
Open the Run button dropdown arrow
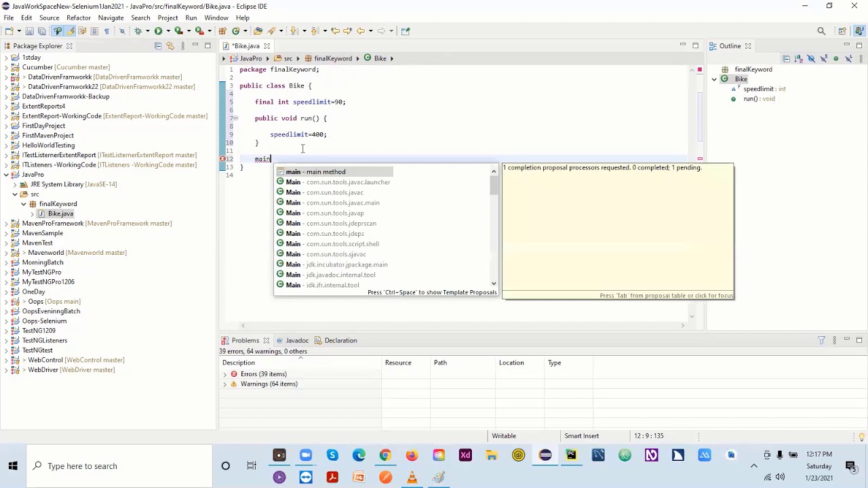click(x=168, y=30)
